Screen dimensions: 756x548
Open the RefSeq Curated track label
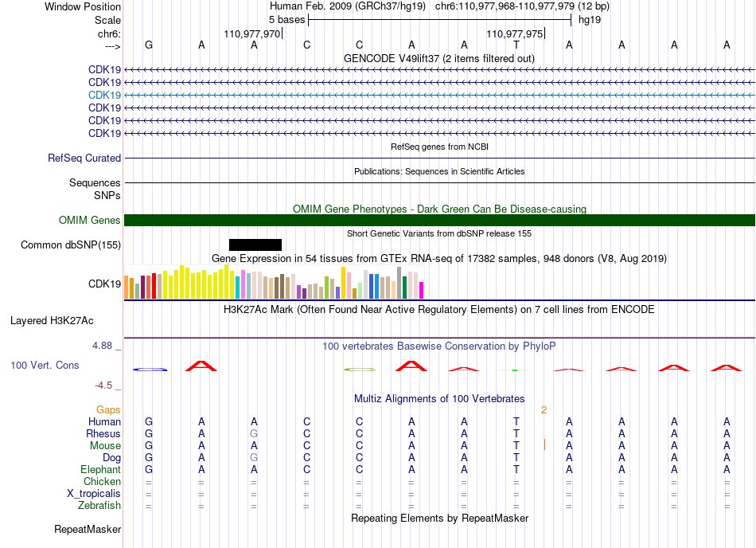point(84,158)
